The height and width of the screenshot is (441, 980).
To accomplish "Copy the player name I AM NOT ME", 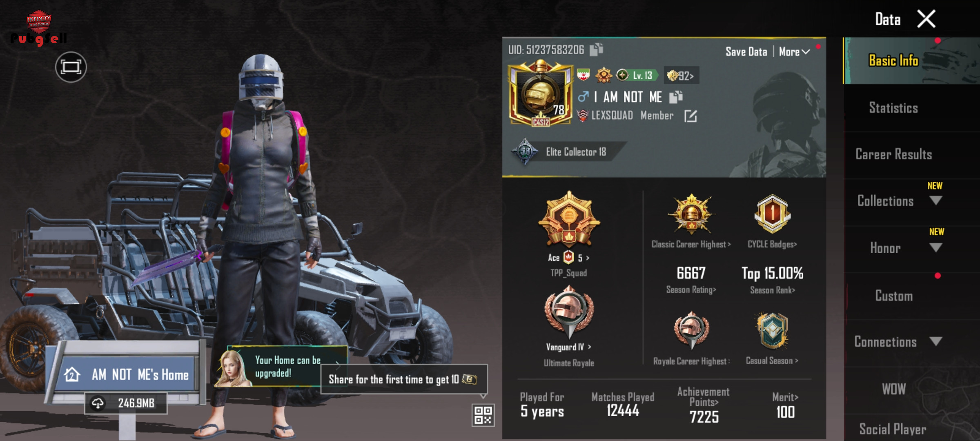I will coord(676,97).
